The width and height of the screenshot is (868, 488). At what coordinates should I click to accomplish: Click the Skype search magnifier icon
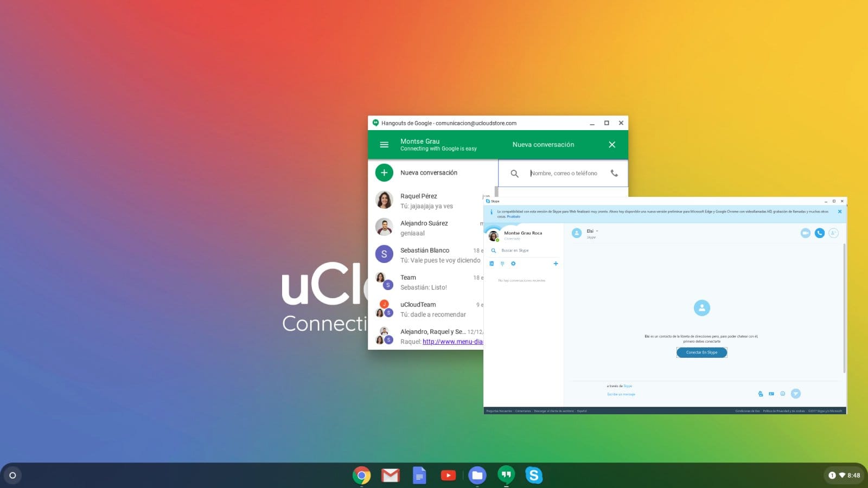[x=493, y=251]
